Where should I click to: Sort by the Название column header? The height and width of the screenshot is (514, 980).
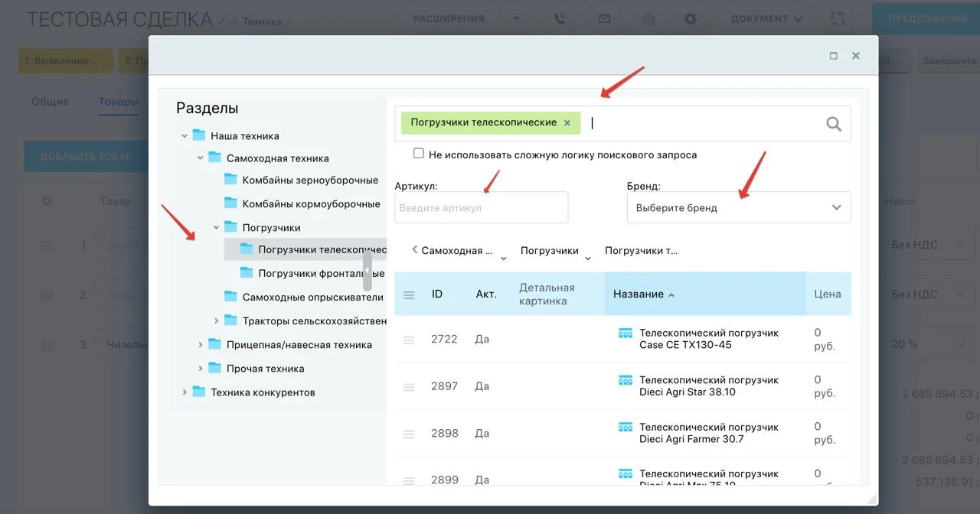point(639,294)
